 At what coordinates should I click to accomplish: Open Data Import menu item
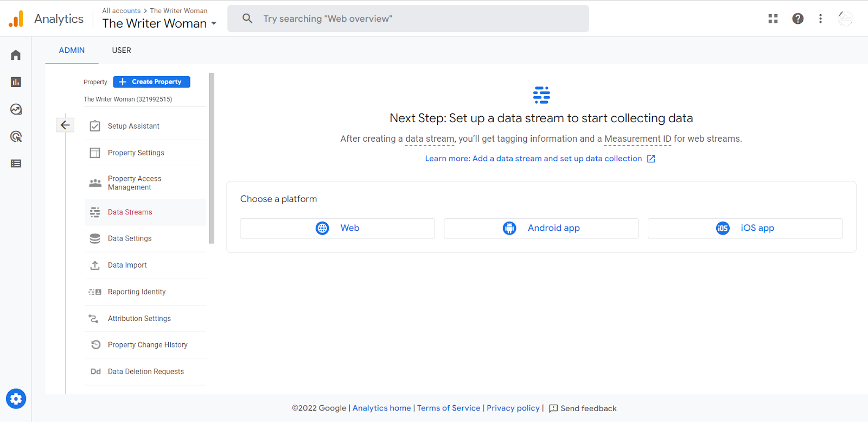[145, 265]
